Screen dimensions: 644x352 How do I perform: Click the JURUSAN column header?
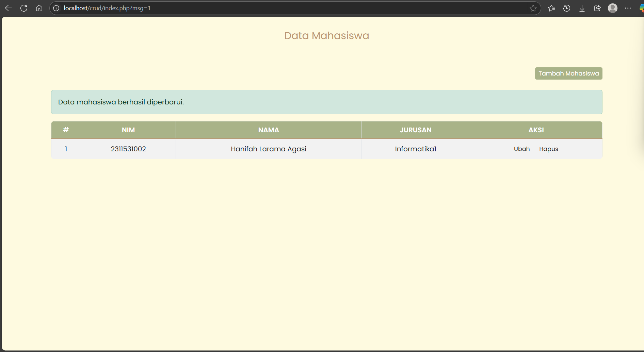[x=415, y=130]
